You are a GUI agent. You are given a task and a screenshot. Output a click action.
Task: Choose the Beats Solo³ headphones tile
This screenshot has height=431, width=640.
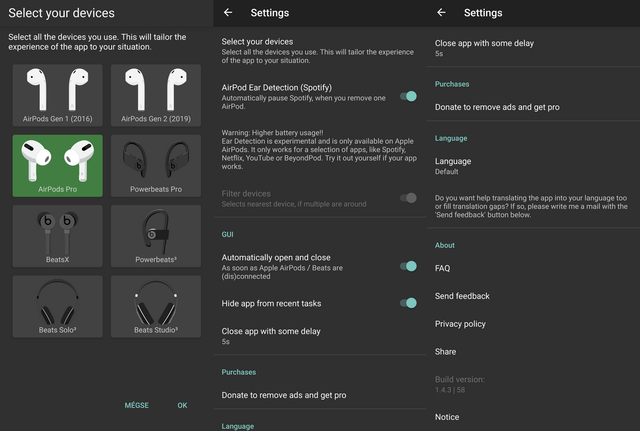pos(58,307)
